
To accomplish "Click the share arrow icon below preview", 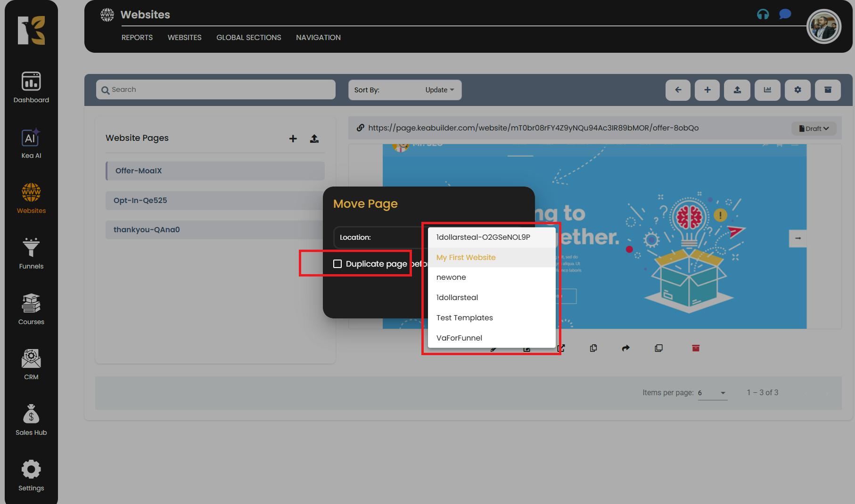I will [625, 348].
